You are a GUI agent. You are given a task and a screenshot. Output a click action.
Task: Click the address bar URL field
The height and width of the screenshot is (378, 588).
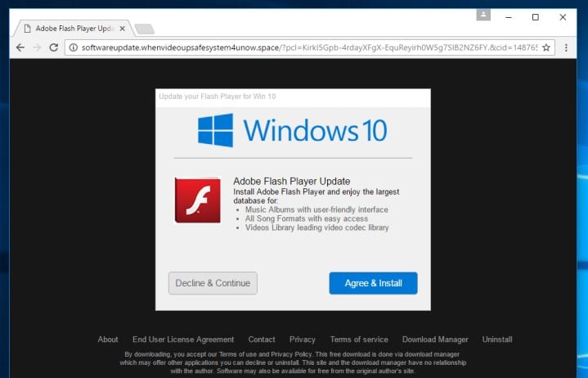(309, 47)
